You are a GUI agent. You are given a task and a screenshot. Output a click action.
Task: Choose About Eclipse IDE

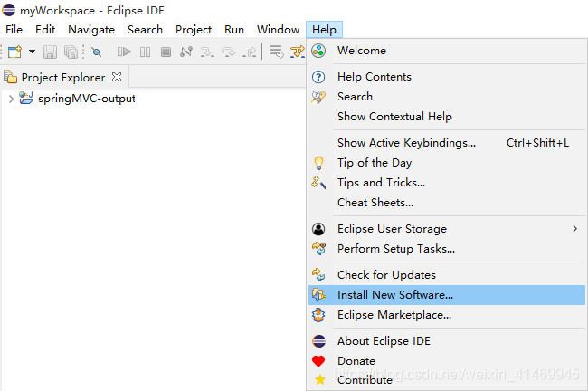click(447, 341)
